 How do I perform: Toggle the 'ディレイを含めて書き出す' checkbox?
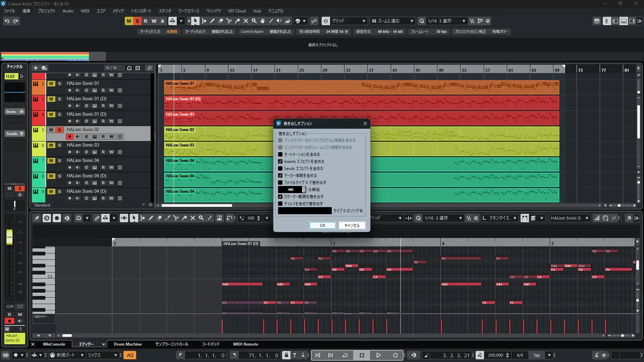click(x=280, y=204)
